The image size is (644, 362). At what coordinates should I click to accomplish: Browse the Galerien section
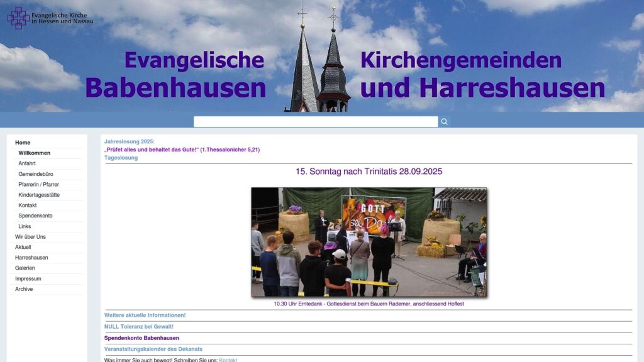point(26,268)
